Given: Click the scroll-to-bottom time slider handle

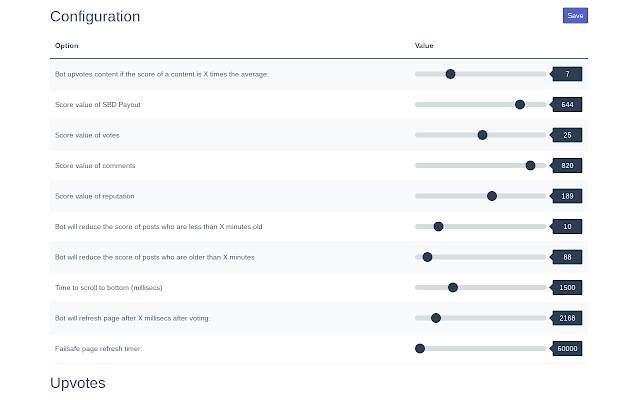Looking at the screenshot, I should pyautogui.click(x=453, y=288).
